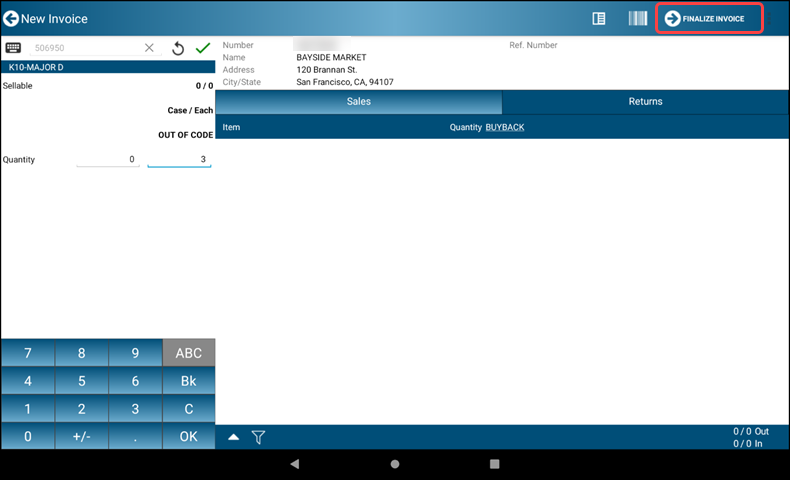
Task: Tap keypad digit 0
Action: click(28, 436)
